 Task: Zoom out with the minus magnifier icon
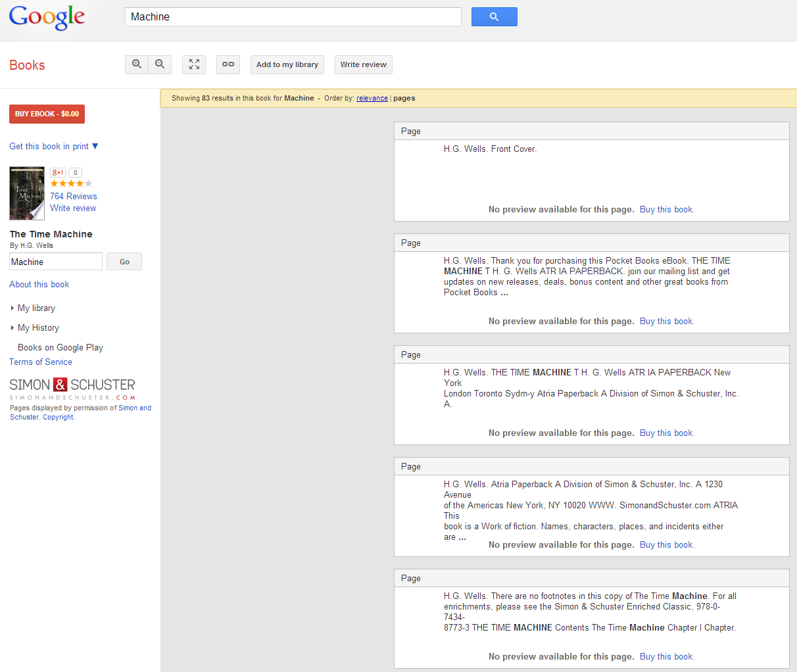pos(160,64)
